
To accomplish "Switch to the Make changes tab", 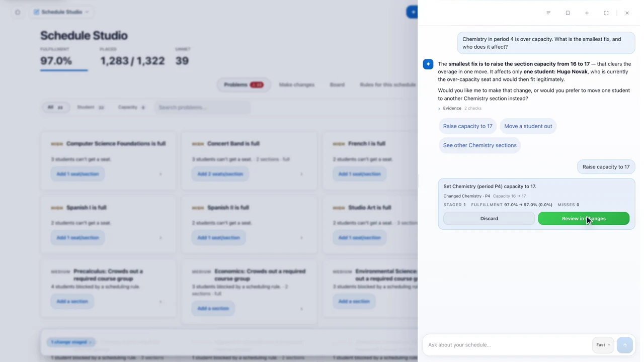I will [297, 84].
